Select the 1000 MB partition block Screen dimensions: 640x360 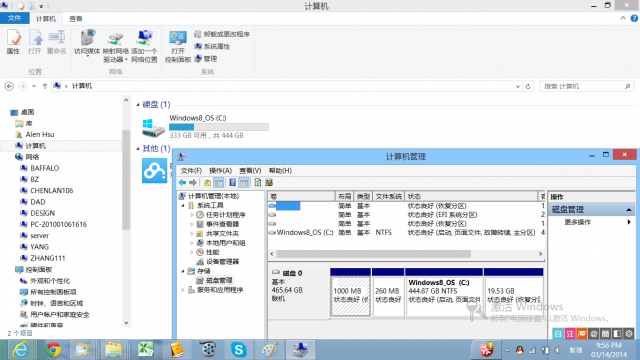351,292
